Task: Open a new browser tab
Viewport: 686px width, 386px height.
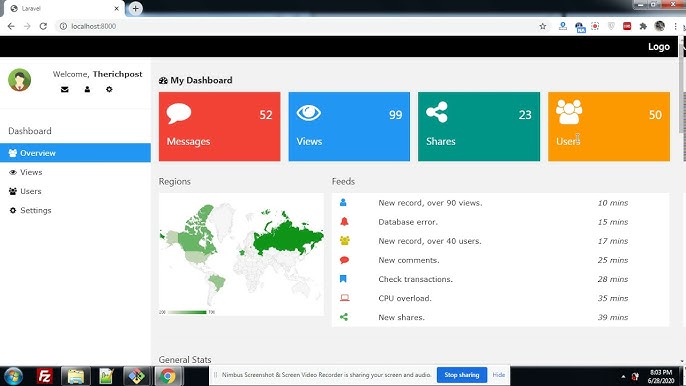Action: [135, 8]
